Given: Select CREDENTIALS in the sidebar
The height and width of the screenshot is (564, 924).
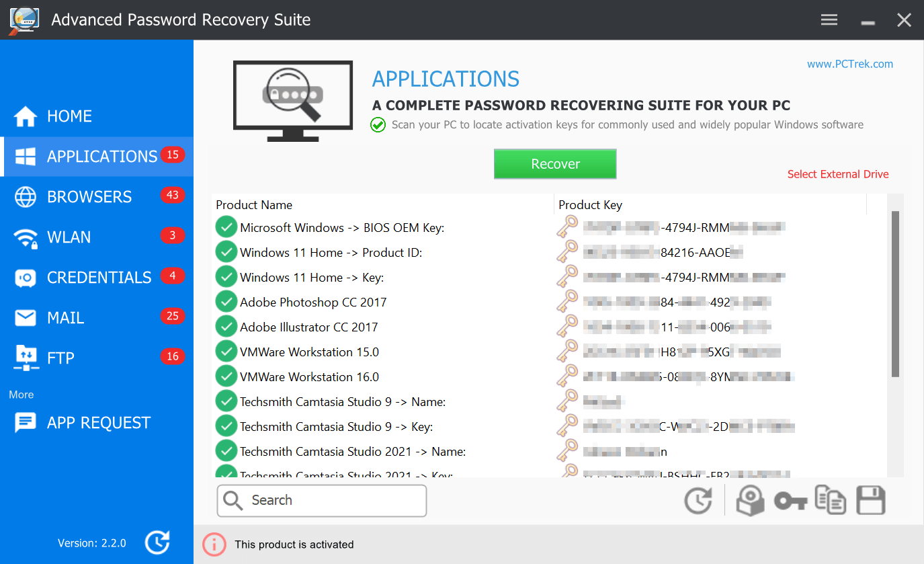Looking at the screenshot, I should point(97,278).
